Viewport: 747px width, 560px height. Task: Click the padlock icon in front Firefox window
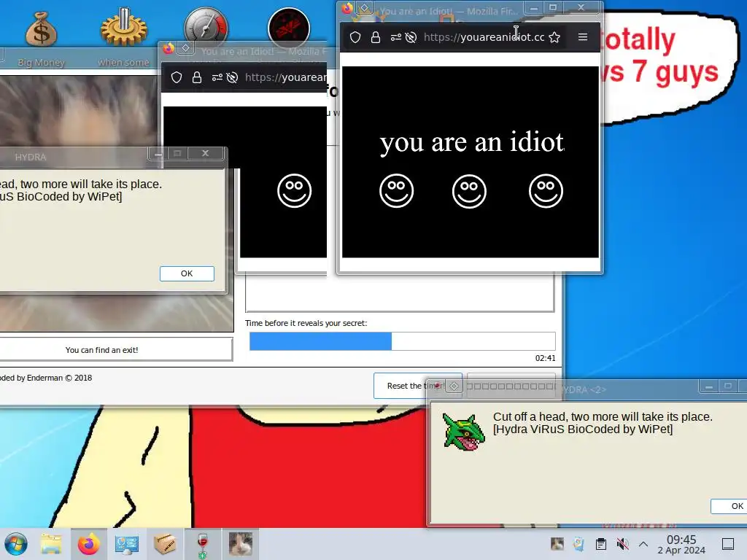click(x=376, y=37)
